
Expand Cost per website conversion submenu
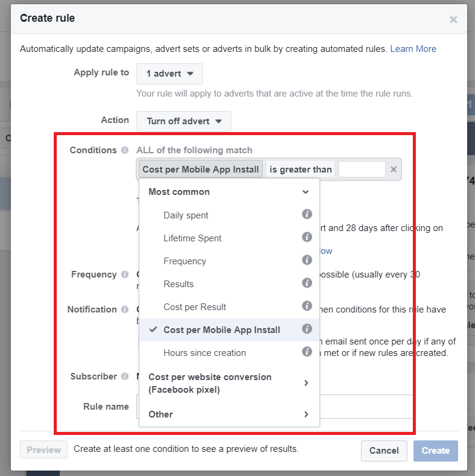(x=229, y=383)
